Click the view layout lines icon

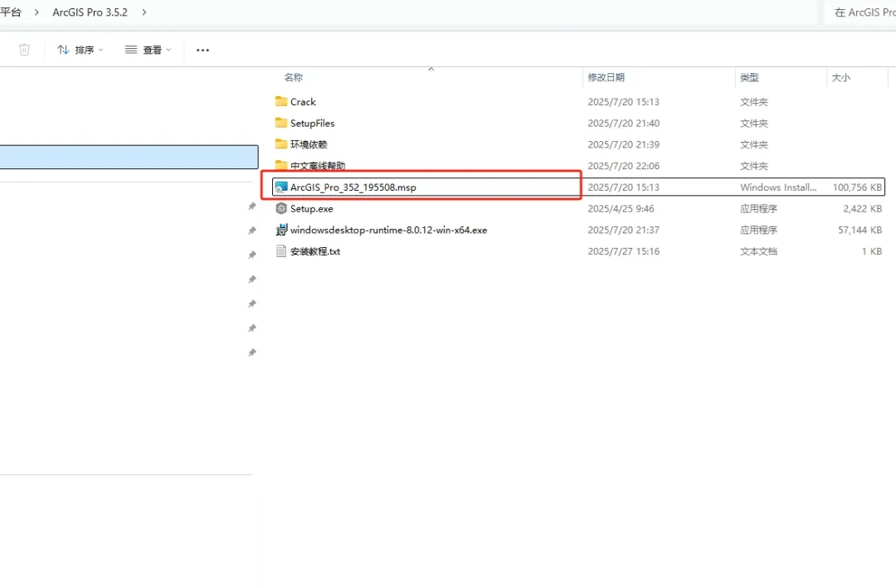(x=131, y=50)
